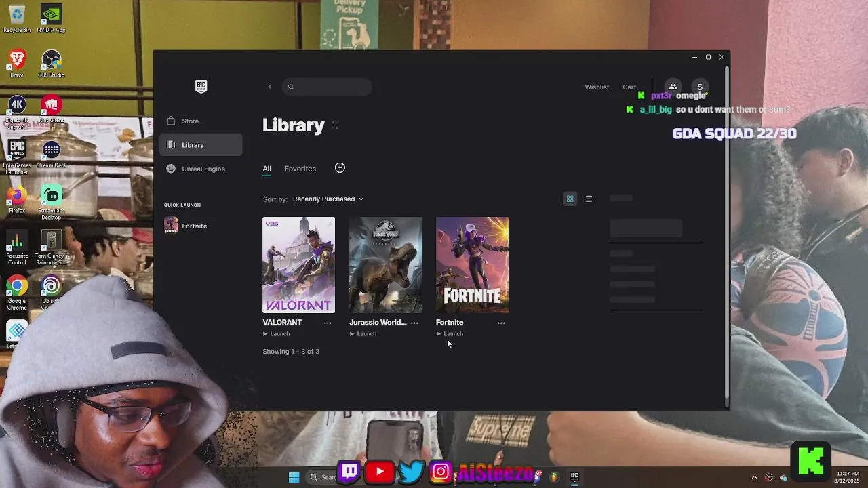Screen dimensions: 868x488
Task: Switch to list view
Action: click(589, 199)
